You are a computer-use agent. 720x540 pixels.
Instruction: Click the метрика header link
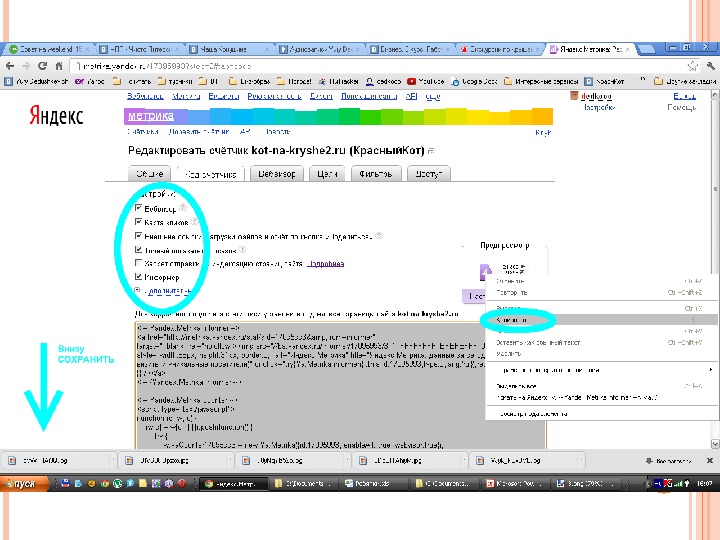(151, 116)
